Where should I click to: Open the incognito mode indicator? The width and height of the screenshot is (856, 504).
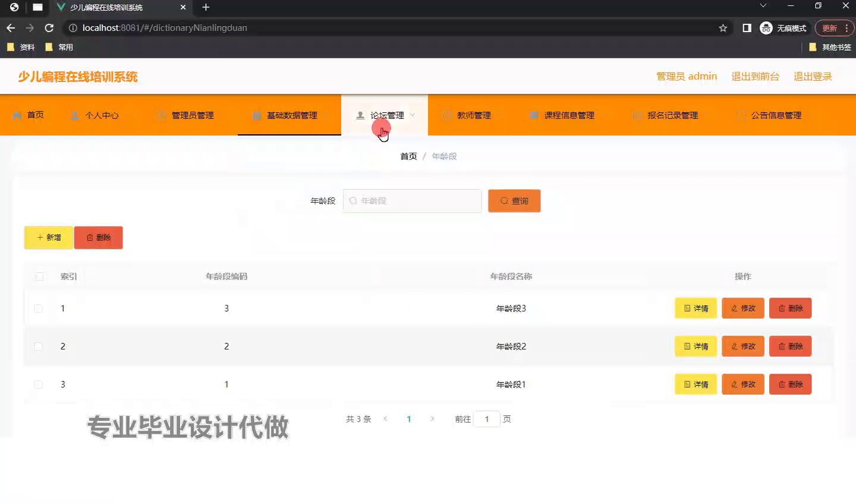pos(783,28)
